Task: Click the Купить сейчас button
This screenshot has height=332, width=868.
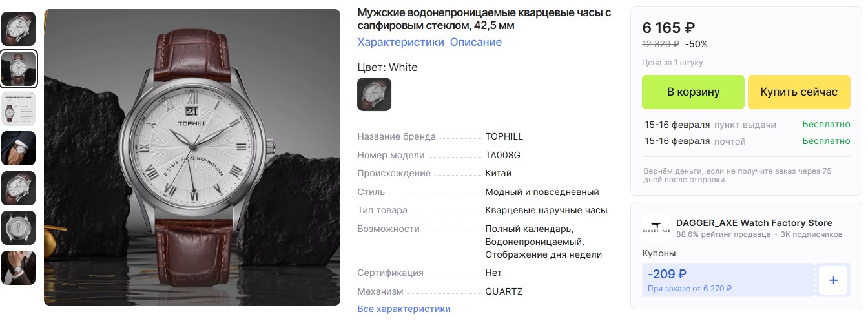Action: 799,92
